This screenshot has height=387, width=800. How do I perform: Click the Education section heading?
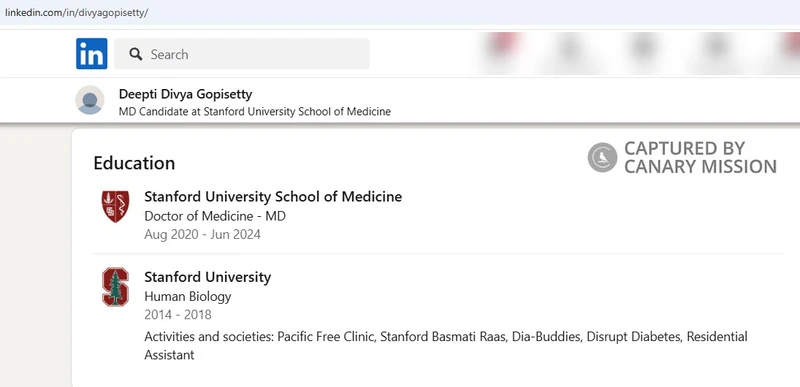pyautogui.click(x=134, y=163)
